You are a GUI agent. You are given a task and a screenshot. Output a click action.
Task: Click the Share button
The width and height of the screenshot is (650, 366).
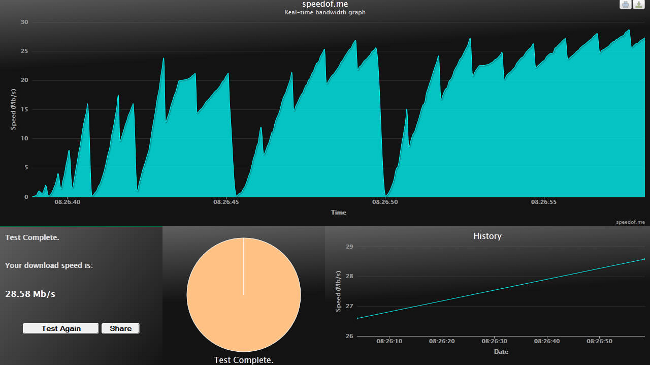pyautogui.click(x=121, y=328)
